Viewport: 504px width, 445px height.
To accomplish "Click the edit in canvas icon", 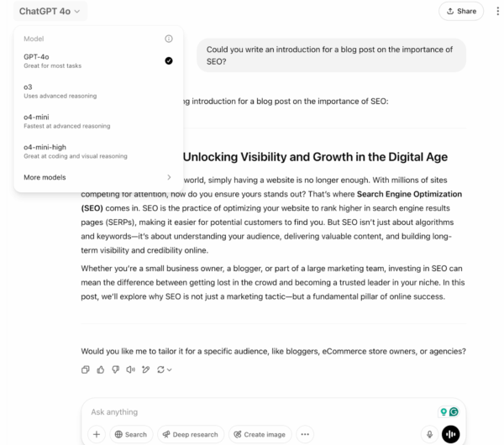I will coord(145,369).
